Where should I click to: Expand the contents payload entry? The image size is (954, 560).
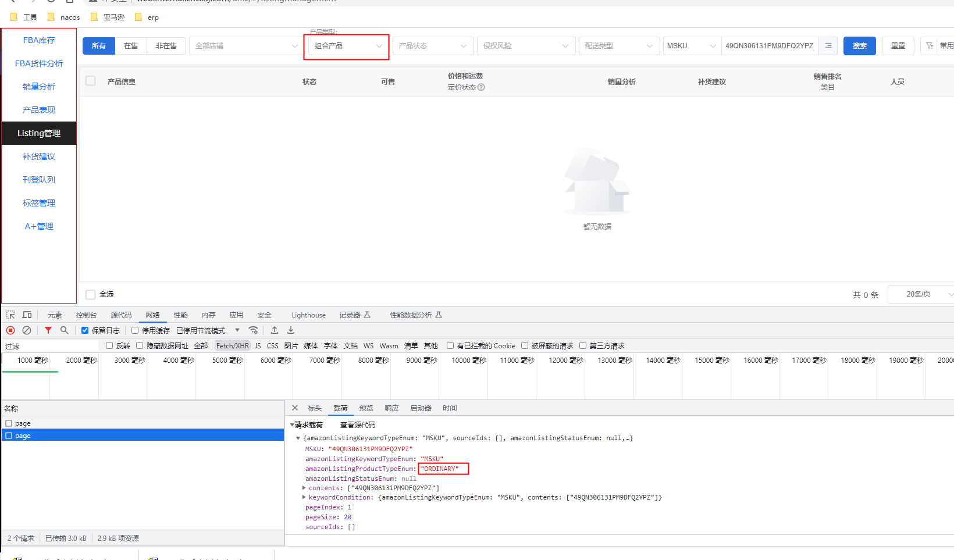pyautogui.click(x=304, y=488)
